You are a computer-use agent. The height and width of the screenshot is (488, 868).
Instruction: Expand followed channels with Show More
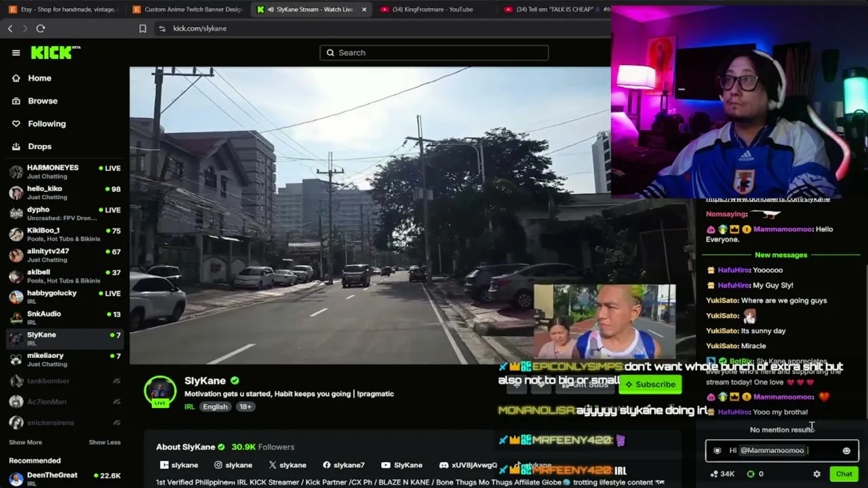click(25, 443)
